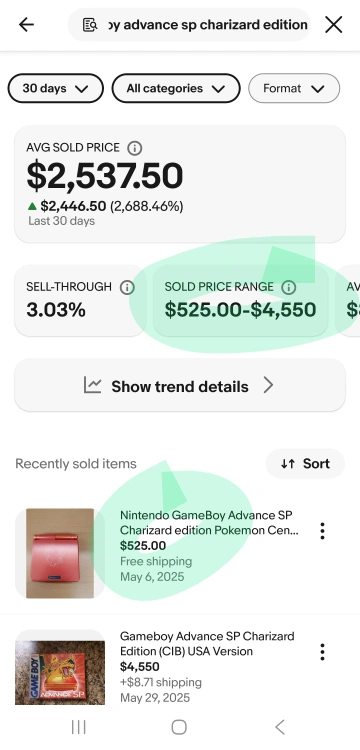
Task: Open three-dot menu for CIB USA Version listing
Action: (x=323, y=652)
